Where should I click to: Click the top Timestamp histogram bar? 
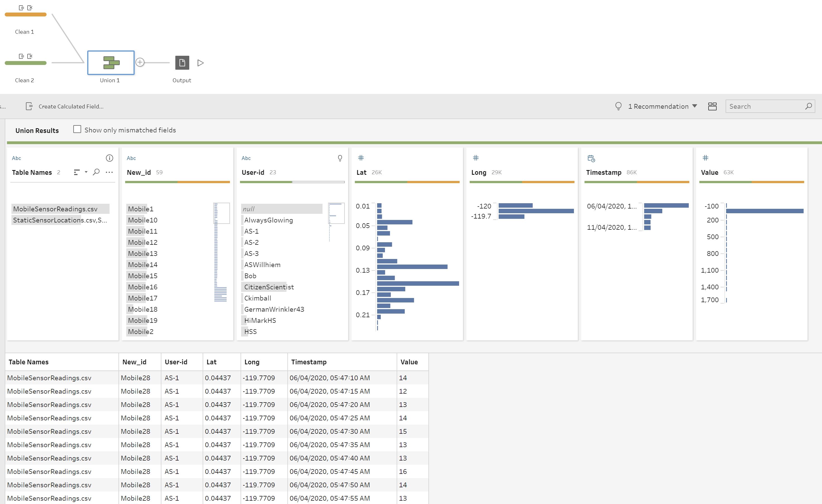tap(666, 205)
